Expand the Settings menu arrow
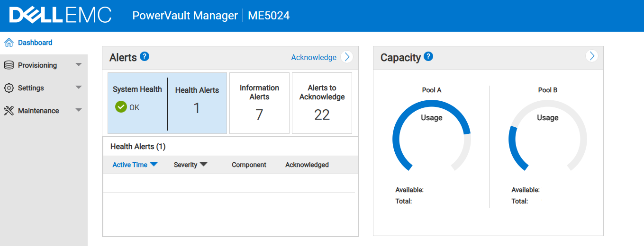The image size is (644, 246). [x=79, y=88]
